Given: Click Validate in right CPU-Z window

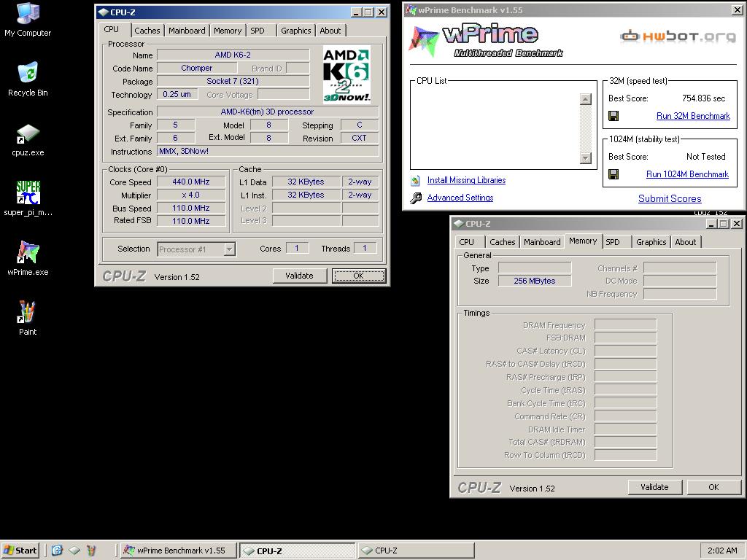Looking at the screenshot, I should click(654, 487).
